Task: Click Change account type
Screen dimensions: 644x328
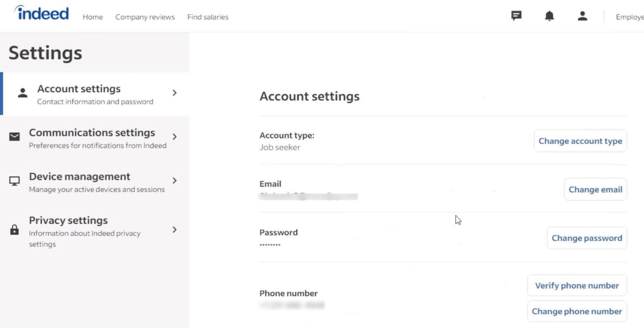Action: tap(580, 141)
